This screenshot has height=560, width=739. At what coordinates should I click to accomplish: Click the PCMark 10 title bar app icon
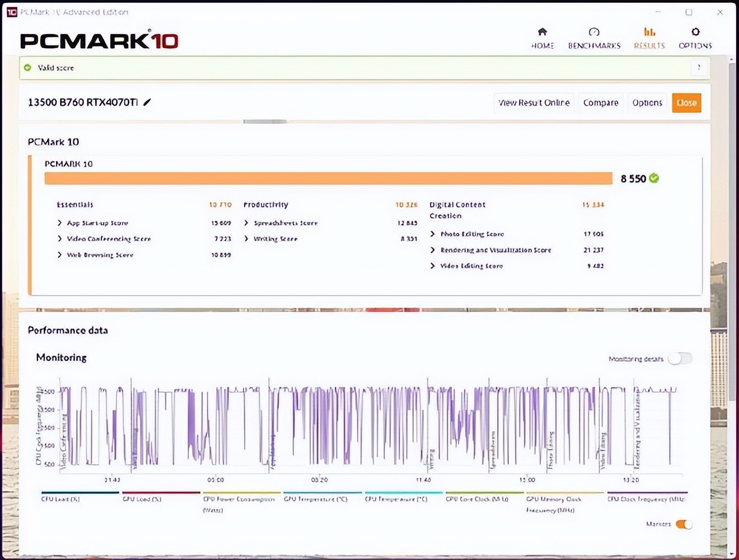11,12
